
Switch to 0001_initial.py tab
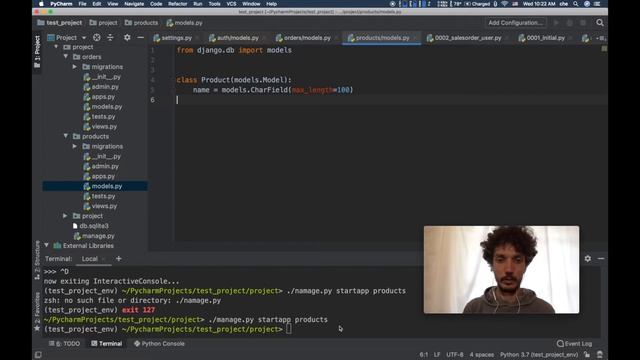545,38
